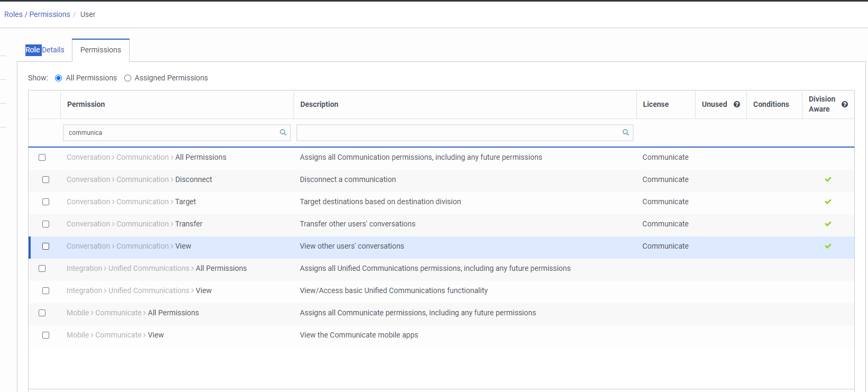Screen dimensions: 868x392
Task: Click the Division Aware checkmark for Transfer
Action: 828,224
